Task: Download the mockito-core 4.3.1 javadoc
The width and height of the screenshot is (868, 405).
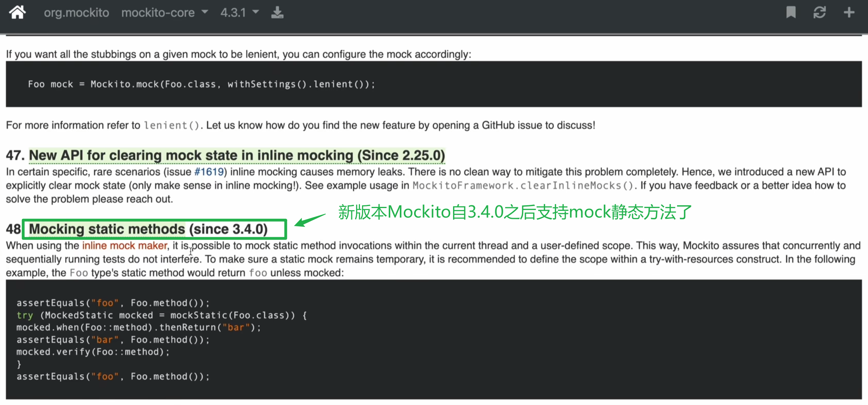Action: click(277, 12)
